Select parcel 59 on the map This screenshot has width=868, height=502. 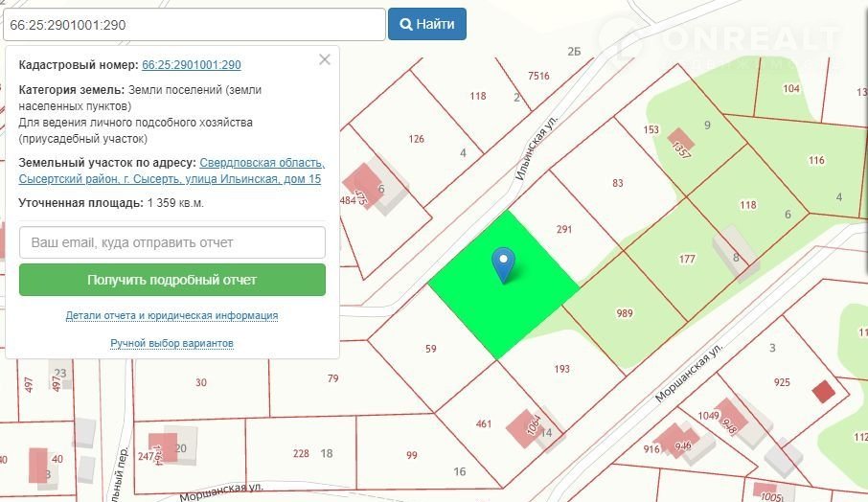(431, 348)
